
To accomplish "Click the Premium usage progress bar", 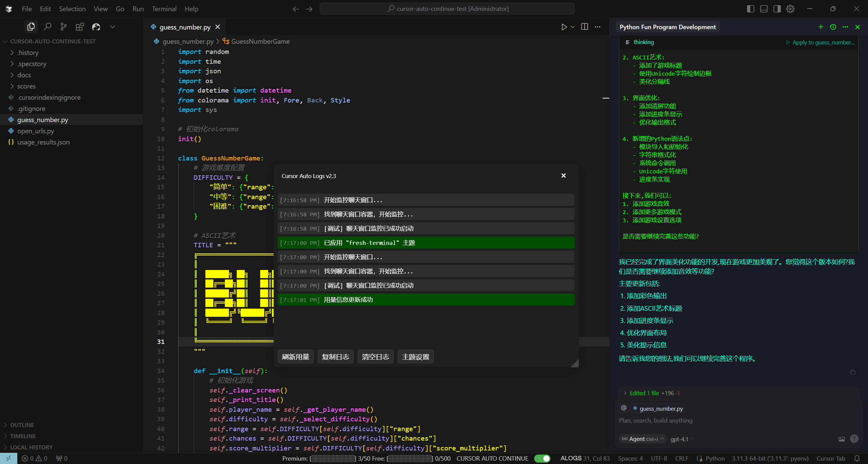I will tap(333, 459).
